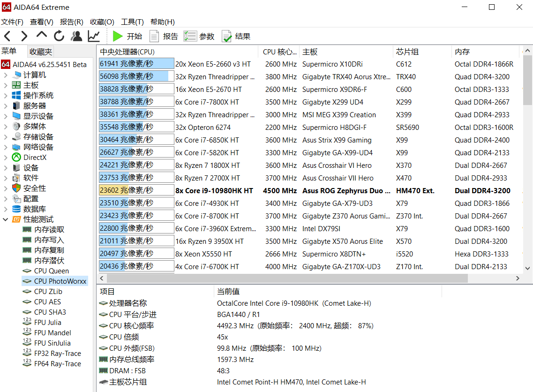Click the forward navigation arrow icon
533x392 pixels.
(24, 36)
